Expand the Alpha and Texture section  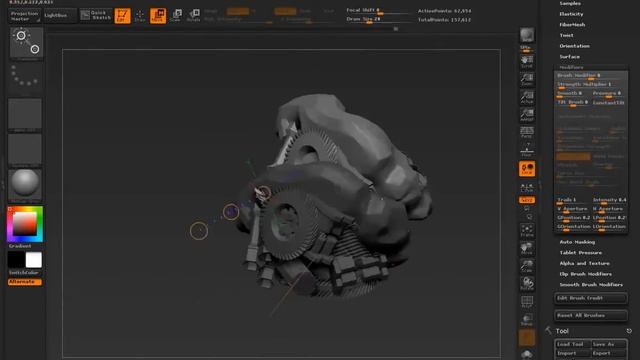[584, 263]
